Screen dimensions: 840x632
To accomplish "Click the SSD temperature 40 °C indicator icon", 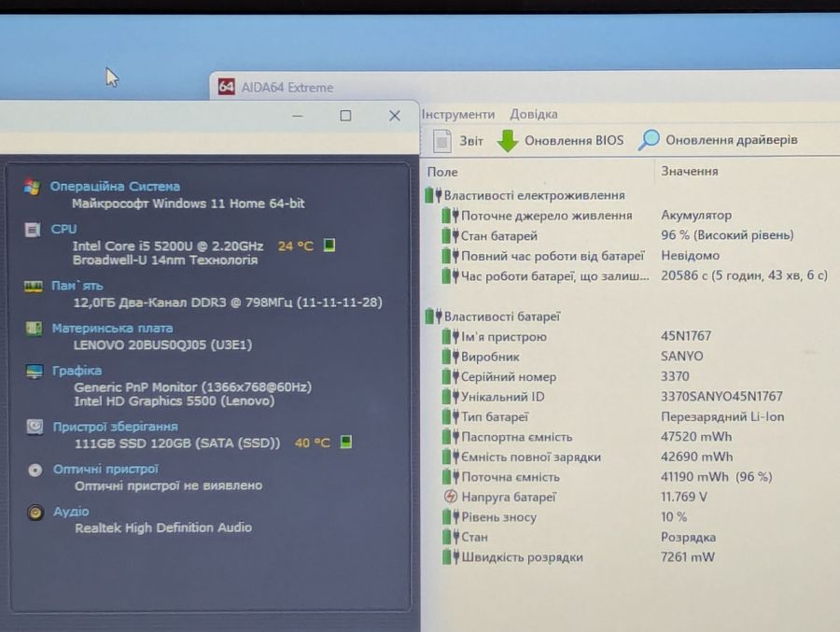I will tap(346, 442).
